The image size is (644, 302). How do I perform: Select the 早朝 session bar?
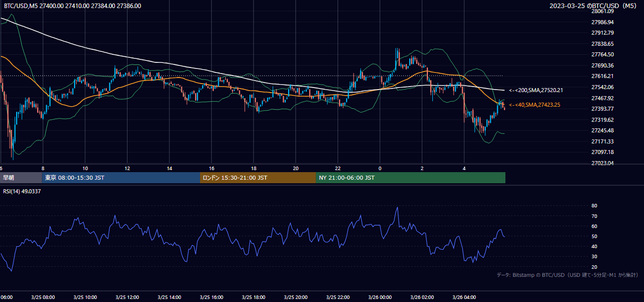click(21, 178)
